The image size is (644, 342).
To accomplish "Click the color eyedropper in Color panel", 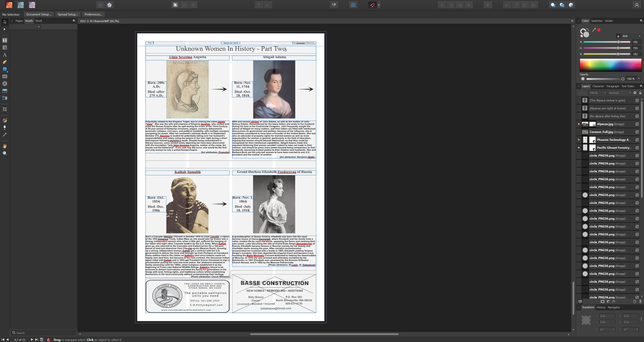I will (x=594, y=30).
